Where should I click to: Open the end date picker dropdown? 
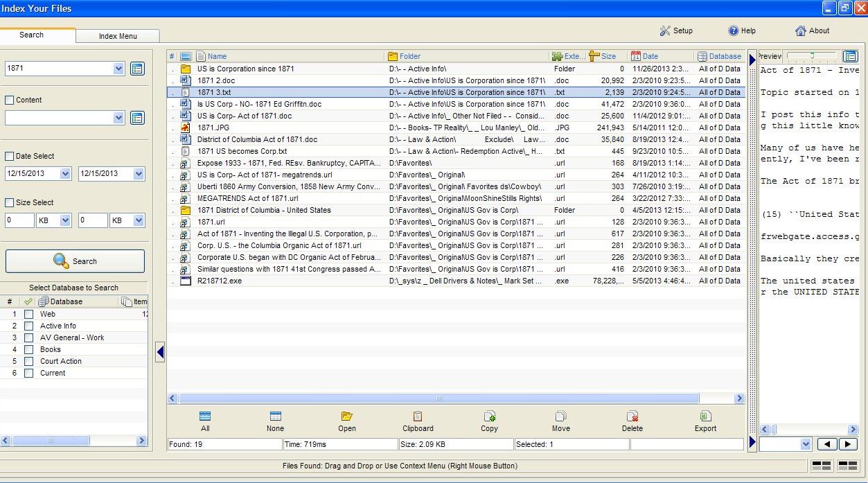pyautogui.click(x=139, y=173)
